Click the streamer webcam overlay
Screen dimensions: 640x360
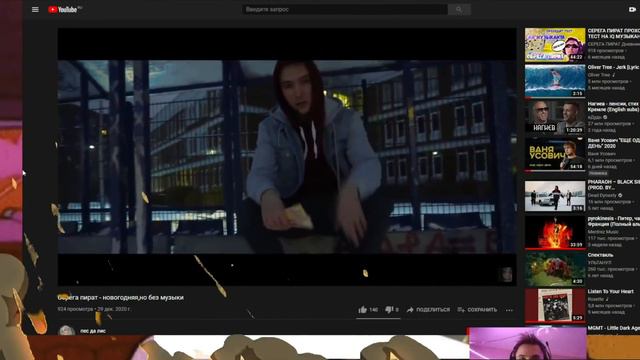[x=527, y=344]
